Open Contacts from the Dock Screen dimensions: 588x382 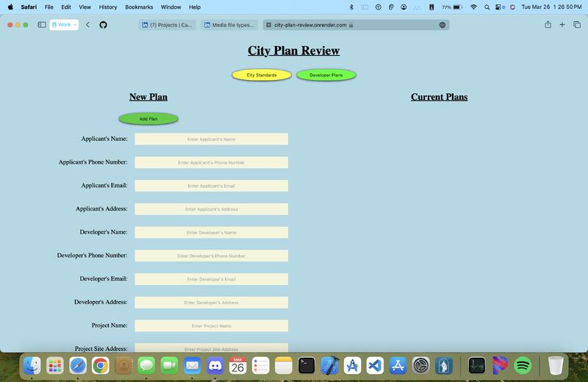coord(123,365)
